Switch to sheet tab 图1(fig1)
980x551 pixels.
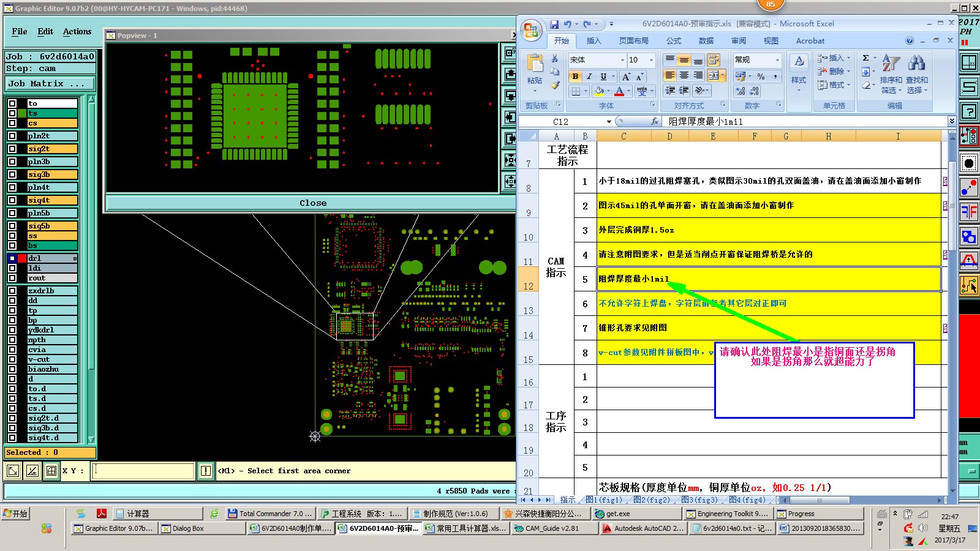603,500
